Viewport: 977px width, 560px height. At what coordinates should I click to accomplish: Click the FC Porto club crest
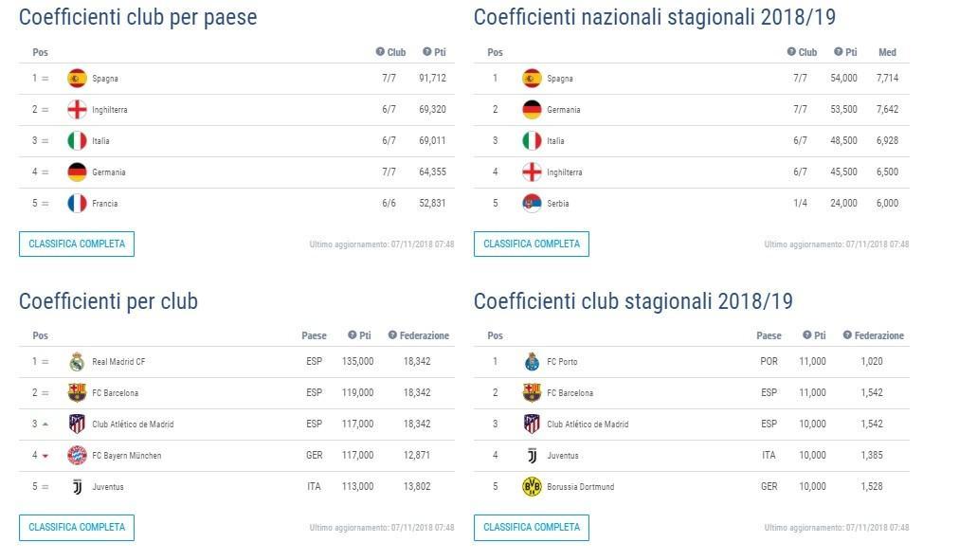(x=533, y=361)
